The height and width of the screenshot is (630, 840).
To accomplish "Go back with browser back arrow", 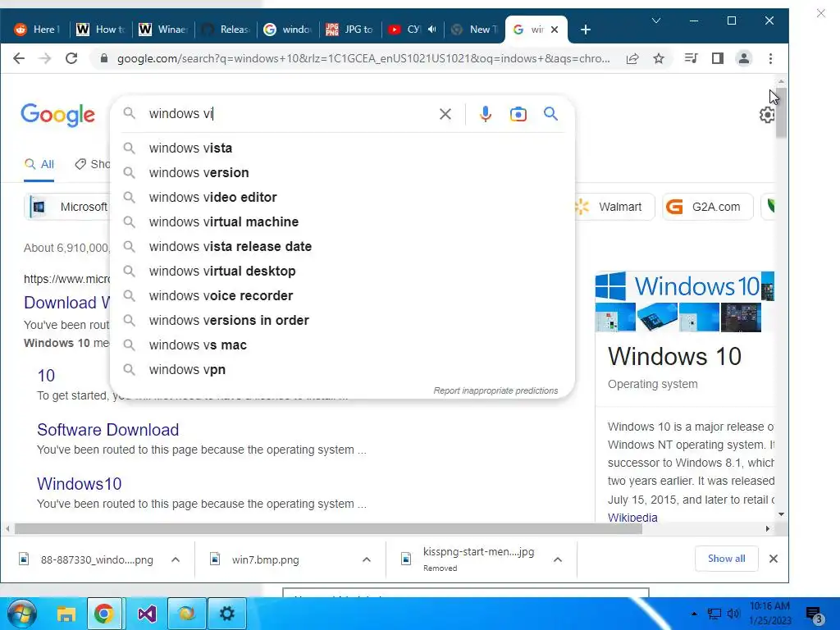I will pyautogui.click(x=19, y=58).
